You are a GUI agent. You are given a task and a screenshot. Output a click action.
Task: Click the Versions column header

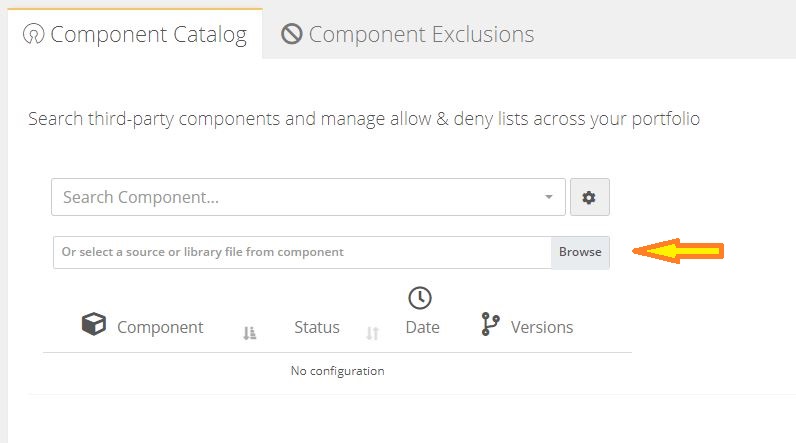pyautogui.click(x=542, y=327)
